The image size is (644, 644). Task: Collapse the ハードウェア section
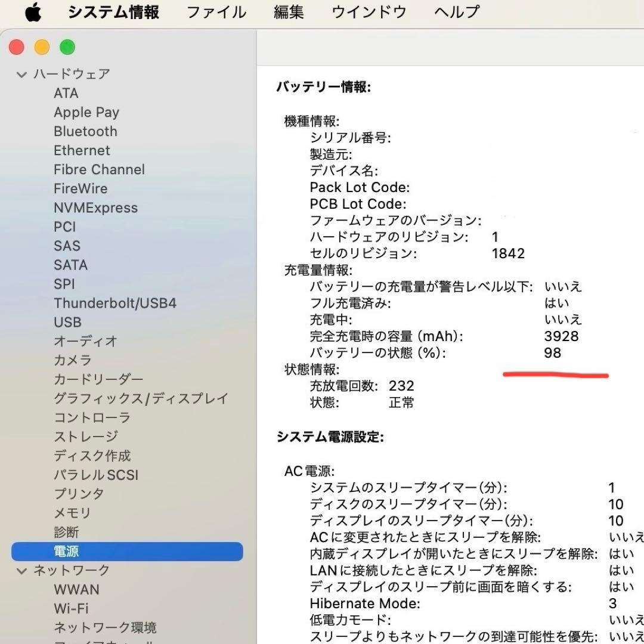pyautogui.click(x=22, y=74)
